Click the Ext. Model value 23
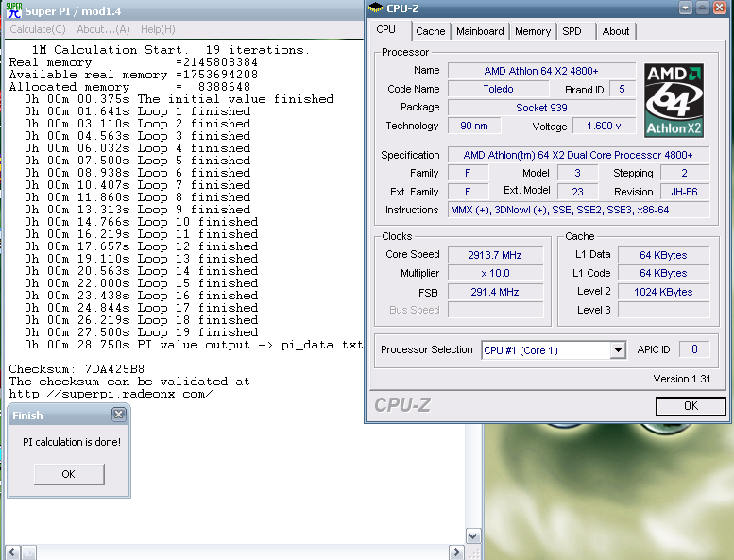The width and height of the screenshot is (734, 560). [577, 192]
